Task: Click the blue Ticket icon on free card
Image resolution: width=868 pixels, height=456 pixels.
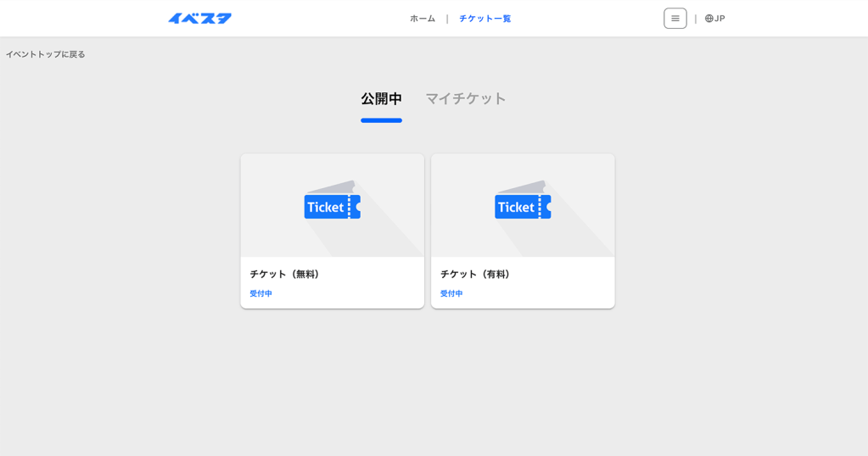Action: coord(332,206)
